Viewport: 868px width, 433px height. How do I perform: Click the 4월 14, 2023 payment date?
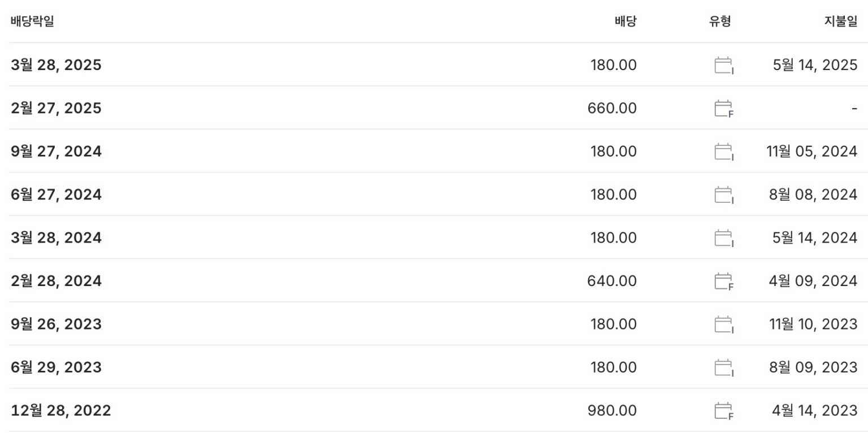[x=814, y=410]
